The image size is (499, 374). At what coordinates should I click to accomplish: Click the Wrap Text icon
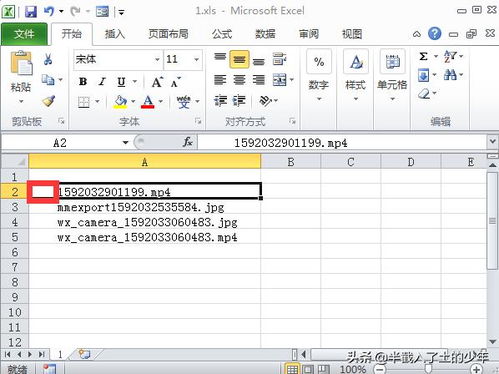[279, 59]
